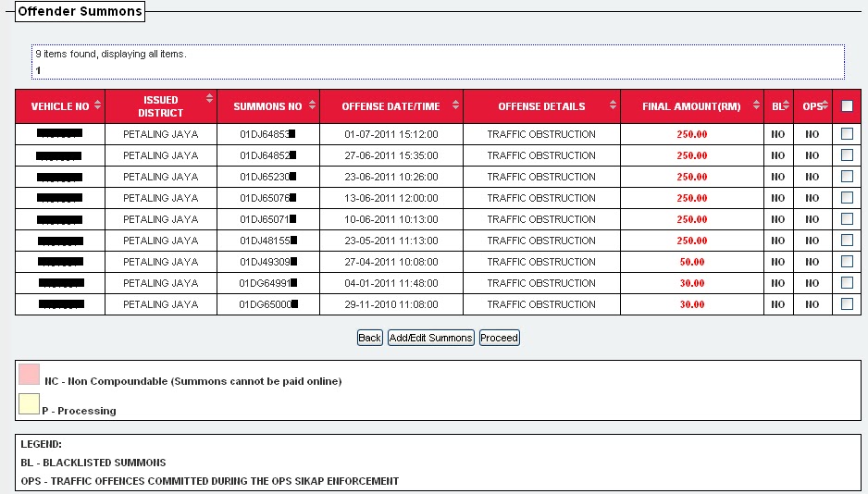The image size is (868, 494).
Task: Check the summons dated 23-05-2011 11:13:00
Action: 847,241
